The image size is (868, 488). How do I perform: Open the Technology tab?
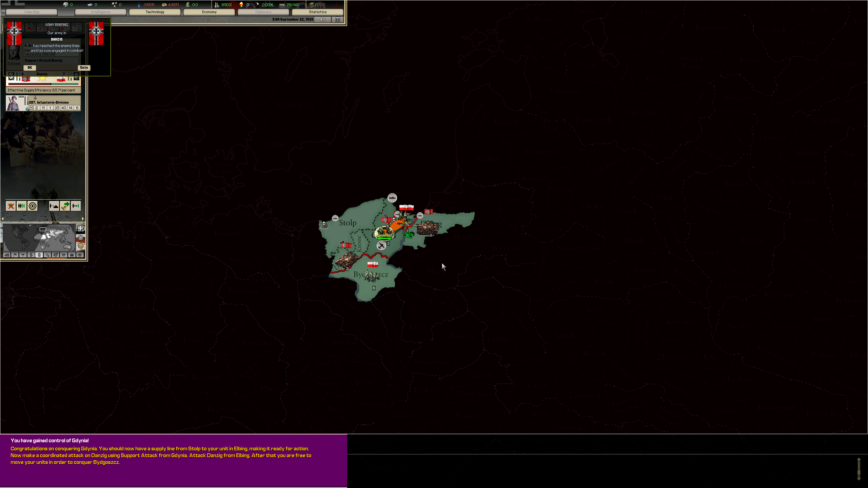[155, 12]
